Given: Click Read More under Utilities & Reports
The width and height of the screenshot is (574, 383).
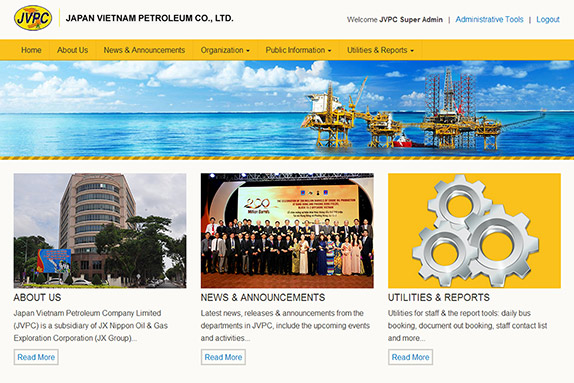Looking at the screenshot, I should (410, 357).
